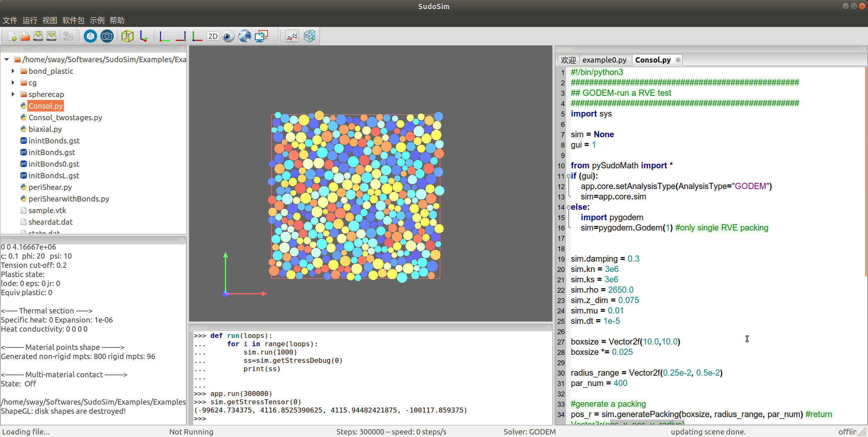Open the 运行 menu
The image size is (868, 437).
pos(29,20)
